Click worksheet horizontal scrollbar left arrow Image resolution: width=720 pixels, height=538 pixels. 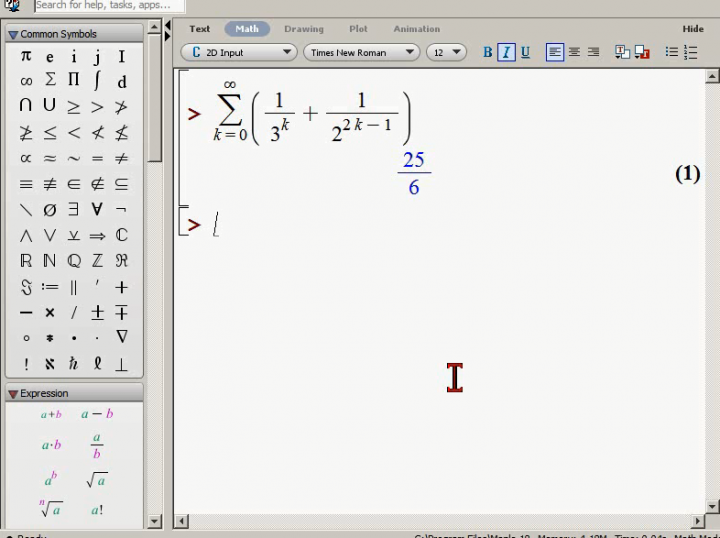pos(182,521)
